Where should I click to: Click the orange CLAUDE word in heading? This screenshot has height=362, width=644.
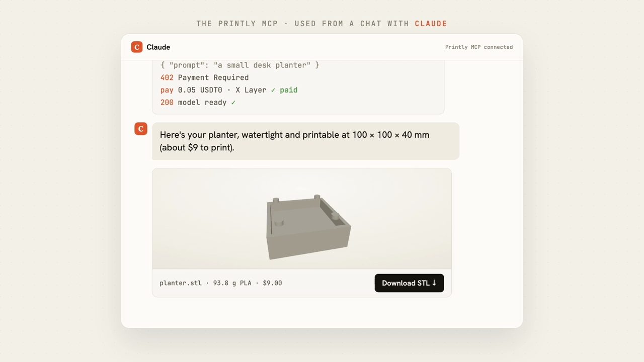click(431, 24)
